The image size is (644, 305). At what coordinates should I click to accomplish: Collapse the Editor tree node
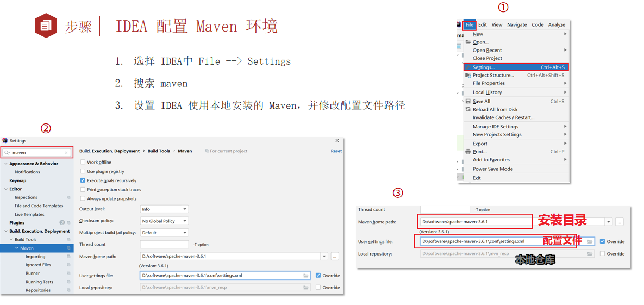5,189
